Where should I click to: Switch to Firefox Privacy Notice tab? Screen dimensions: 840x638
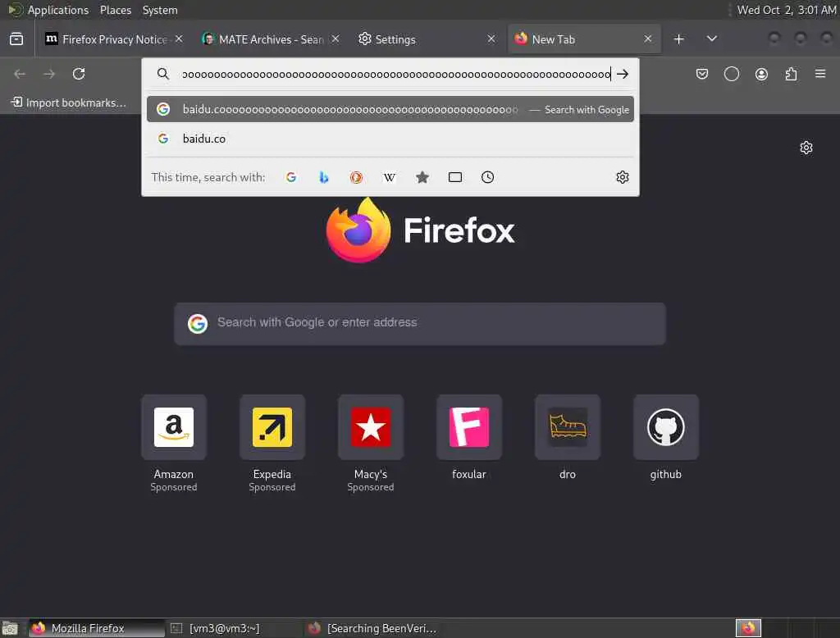tap(112, 39)
